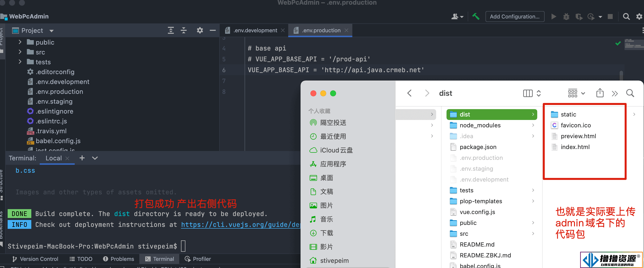The image size is (644, 268).
Task: Click the Run play icon
Action: 554,17
